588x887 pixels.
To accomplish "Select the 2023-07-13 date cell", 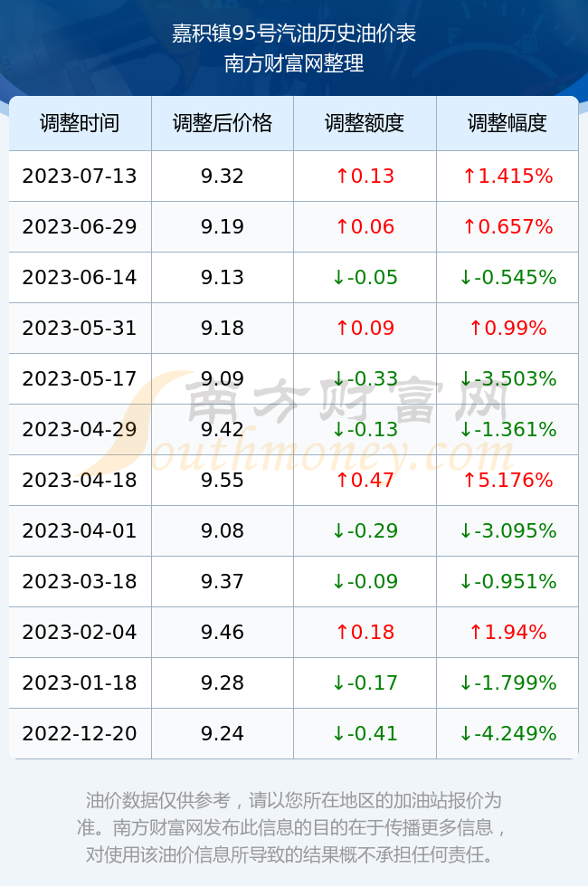I will [80, 176].
